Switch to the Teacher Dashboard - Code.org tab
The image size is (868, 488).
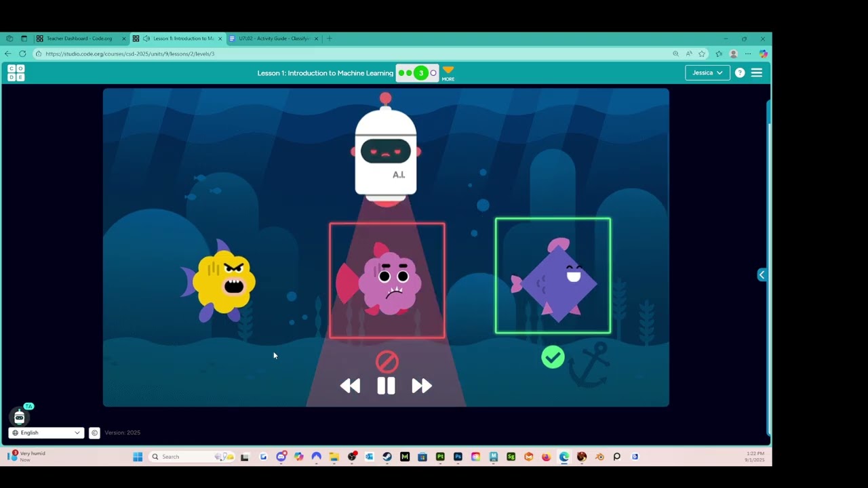click(x=81, y=39)
